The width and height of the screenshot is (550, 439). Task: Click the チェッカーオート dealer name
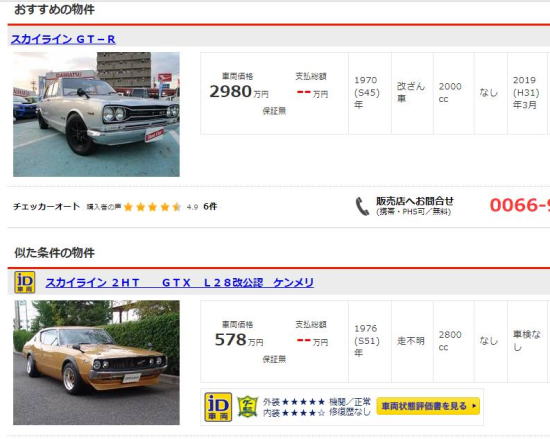coord(47,207)
